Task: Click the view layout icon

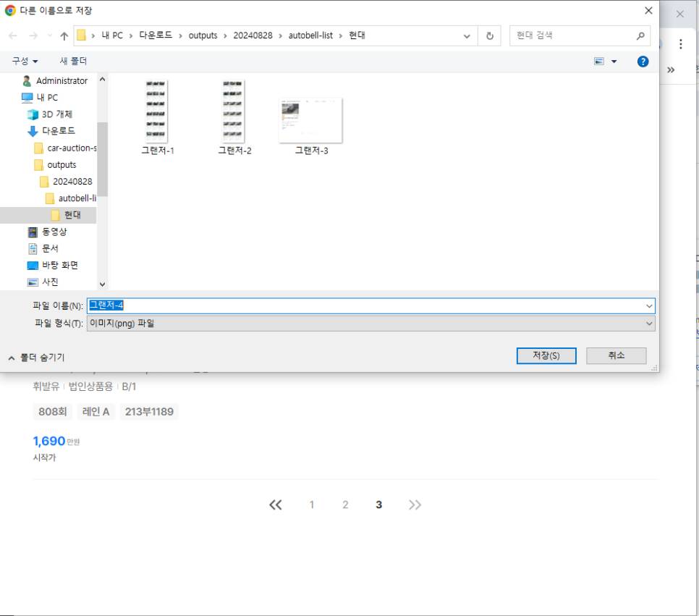Action: click(x=599, y=62)
